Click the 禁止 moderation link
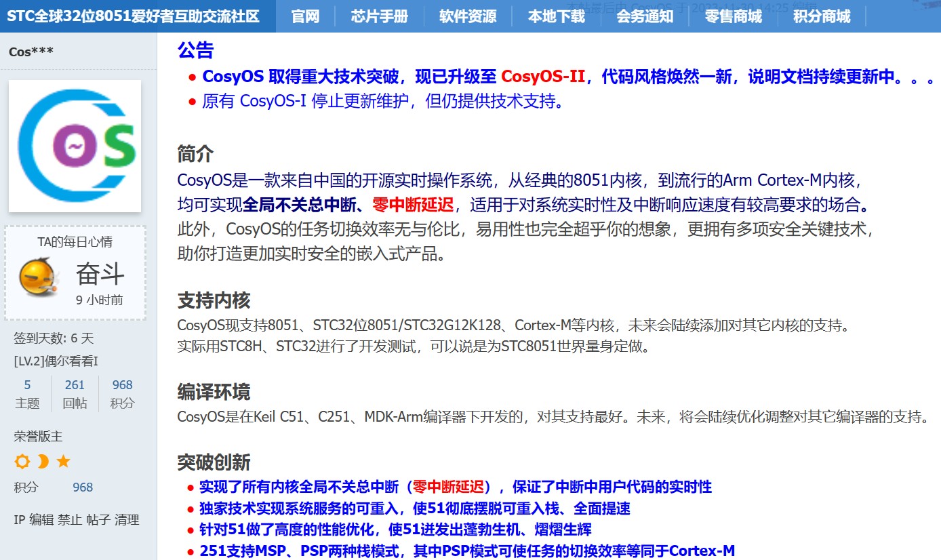The width and height of the screenshot is (941, 560). [x=70, y=520]
